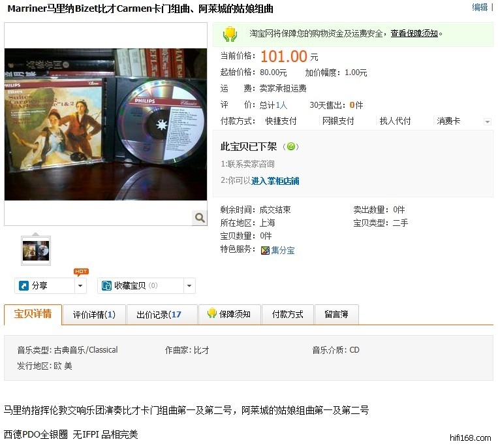Click the bag icon in 保障须知 tab

tap(212, 313)
